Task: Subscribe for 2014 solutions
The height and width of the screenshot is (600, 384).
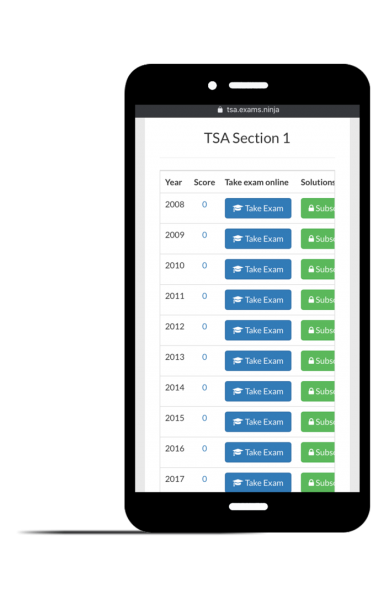Action: (x=318, y=391)
